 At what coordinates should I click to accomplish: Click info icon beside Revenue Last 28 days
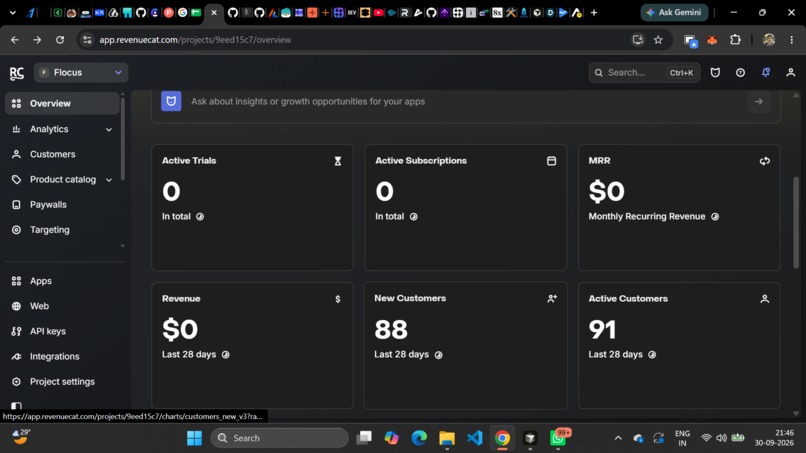click(225, 354)
